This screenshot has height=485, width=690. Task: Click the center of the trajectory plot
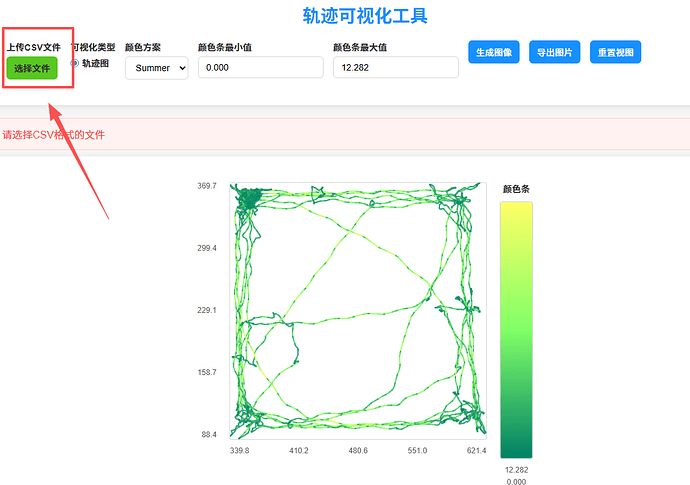(x=357, y=310)
